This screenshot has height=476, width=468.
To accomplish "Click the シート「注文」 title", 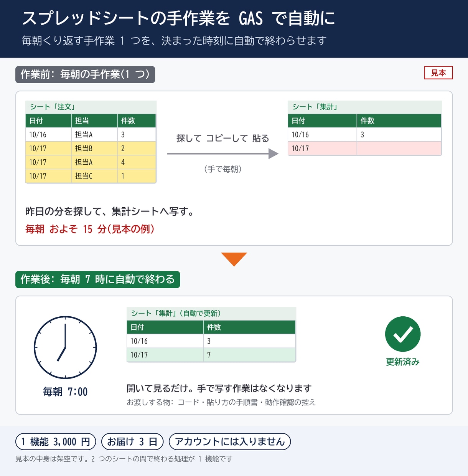I will [53, 107].
